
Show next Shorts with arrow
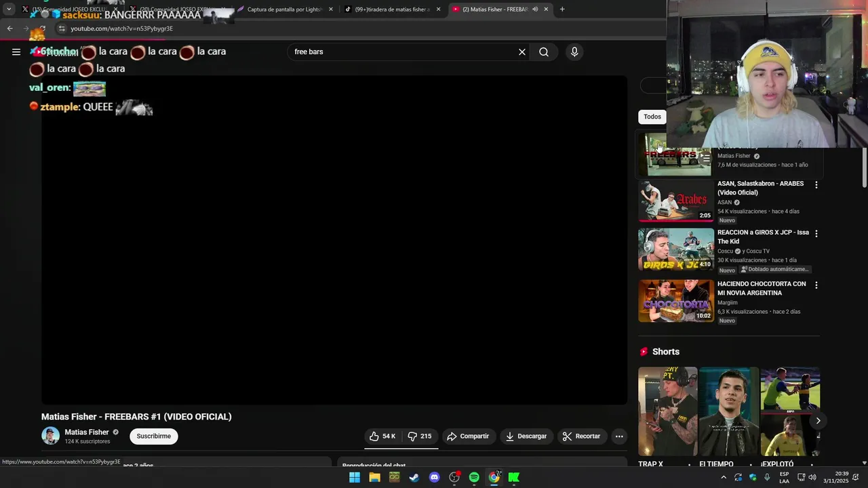coord(818,421)
